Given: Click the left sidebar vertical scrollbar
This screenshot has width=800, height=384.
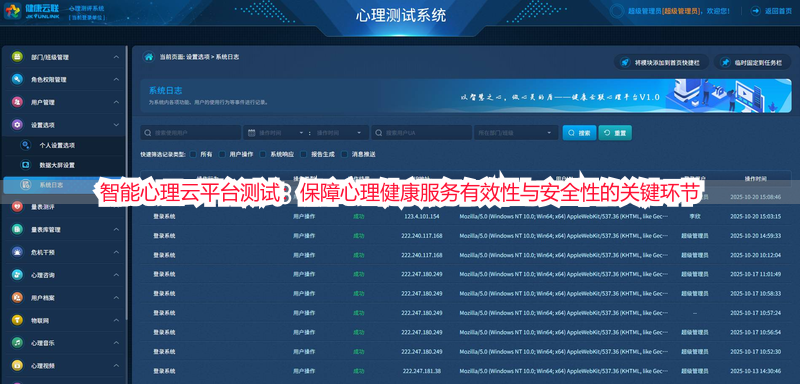Looking at the screenshot, I should pos(127,184).
